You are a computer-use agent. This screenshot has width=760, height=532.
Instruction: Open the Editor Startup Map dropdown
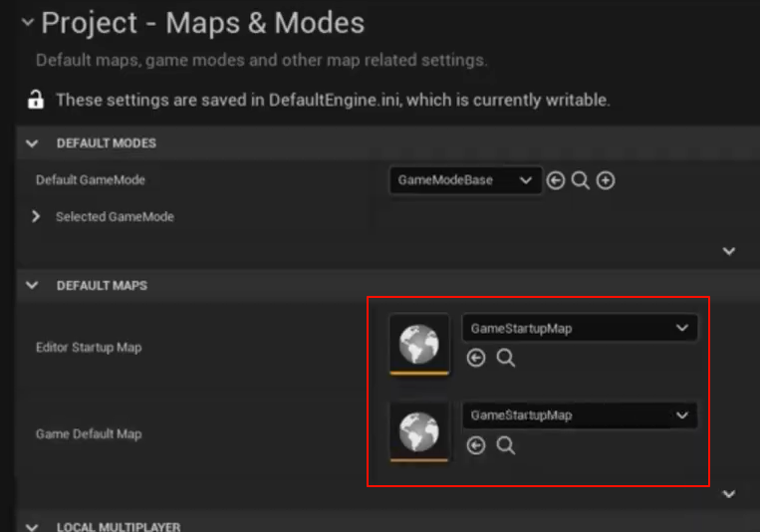click(x=580, y=329)
